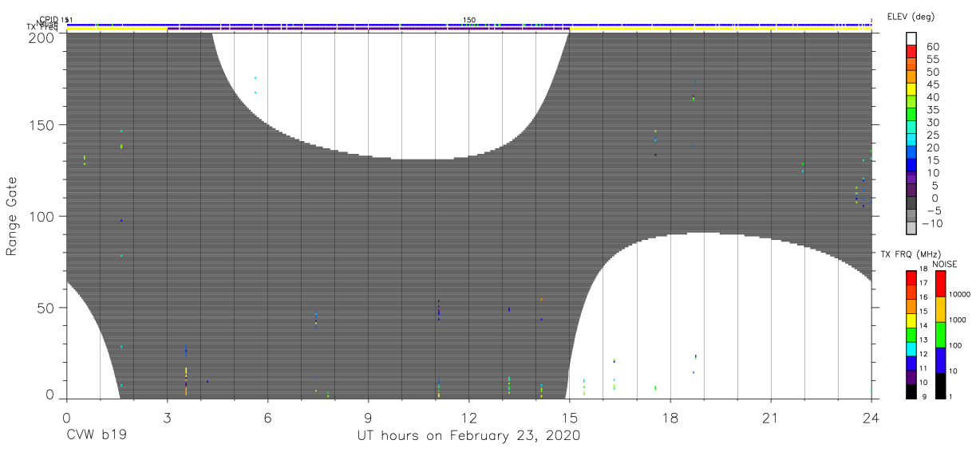Pick the green TX FRQ swatch between 13 and 14
980x452 pixels.
[911, 334]
